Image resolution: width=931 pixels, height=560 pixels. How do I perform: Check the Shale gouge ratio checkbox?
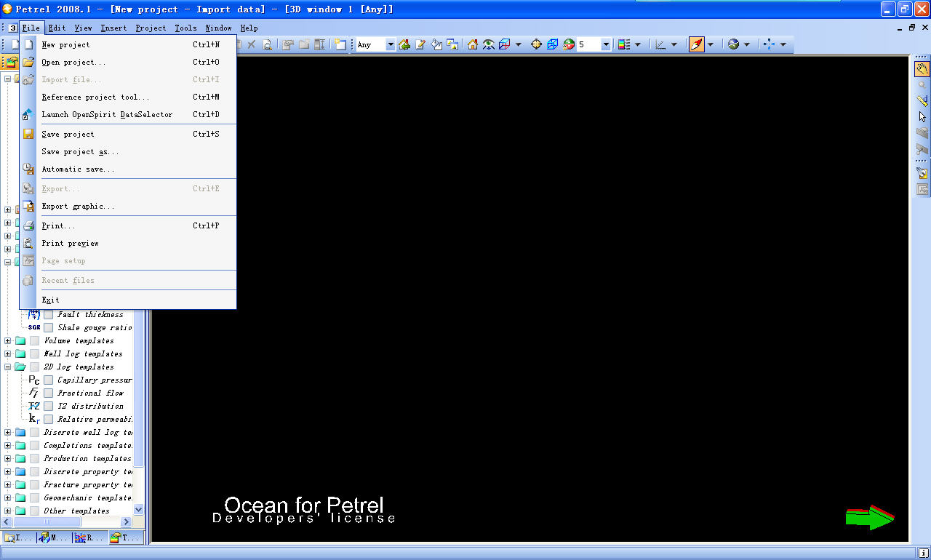tap(49, 328)
